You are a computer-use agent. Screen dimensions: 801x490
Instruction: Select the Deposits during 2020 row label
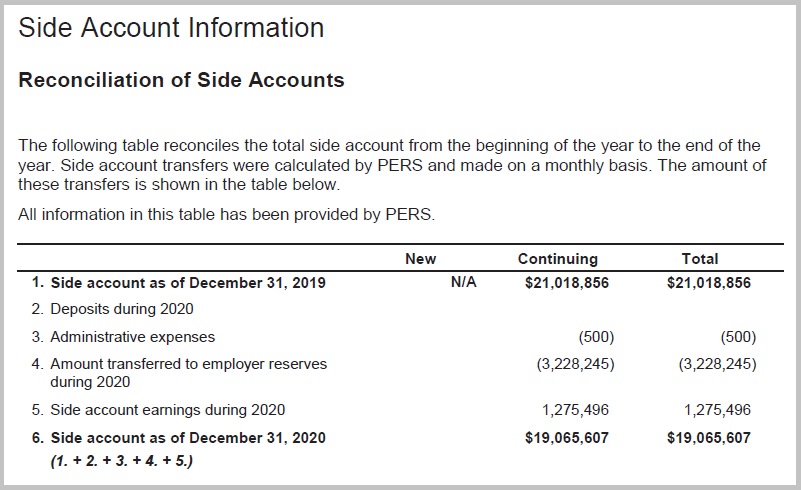[121, 309]
